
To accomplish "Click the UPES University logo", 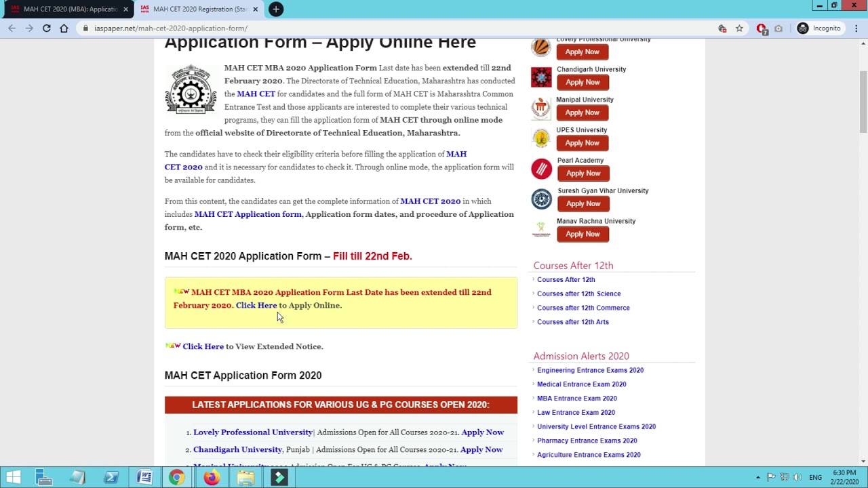I will point(541,138).
